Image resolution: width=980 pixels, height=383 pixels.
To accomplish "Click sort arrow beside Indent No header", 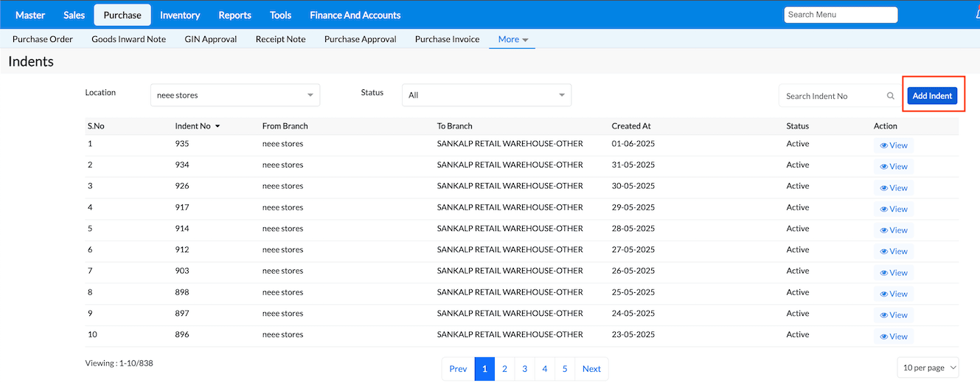I will point(218,126).
